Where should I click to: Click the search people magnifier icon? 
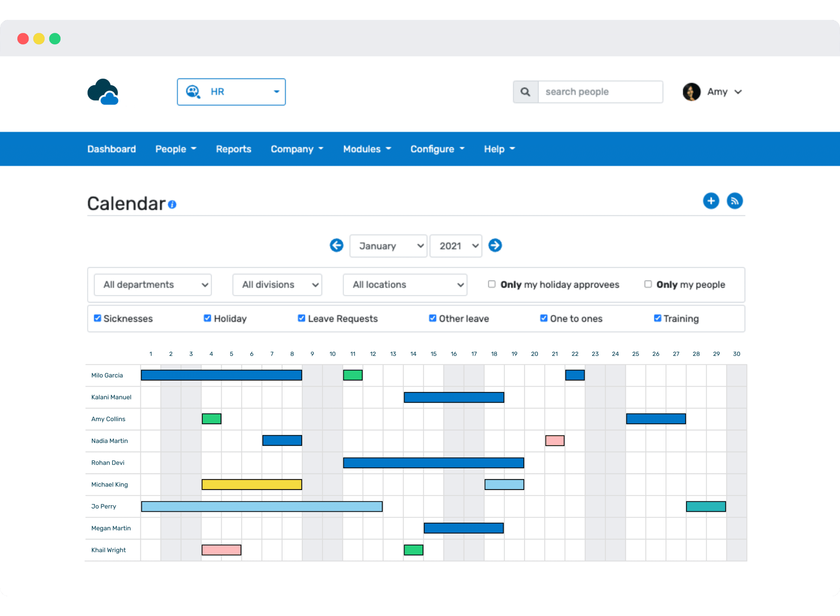point(526,91)
